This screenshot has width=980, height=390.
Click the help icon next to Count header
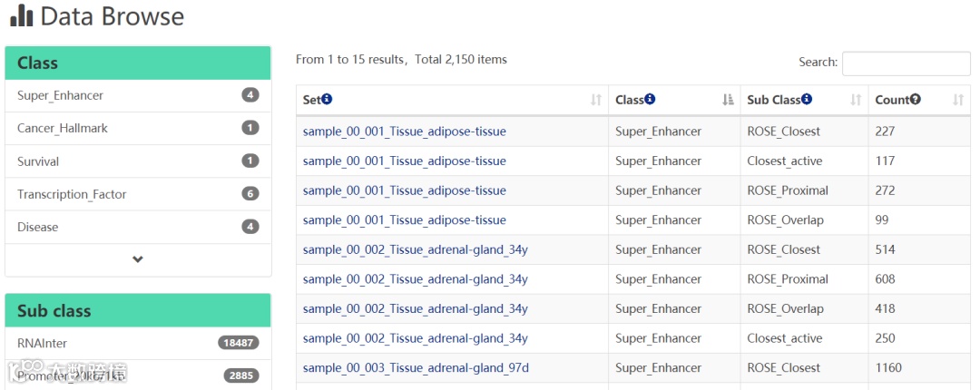click(x=916, y=100)
